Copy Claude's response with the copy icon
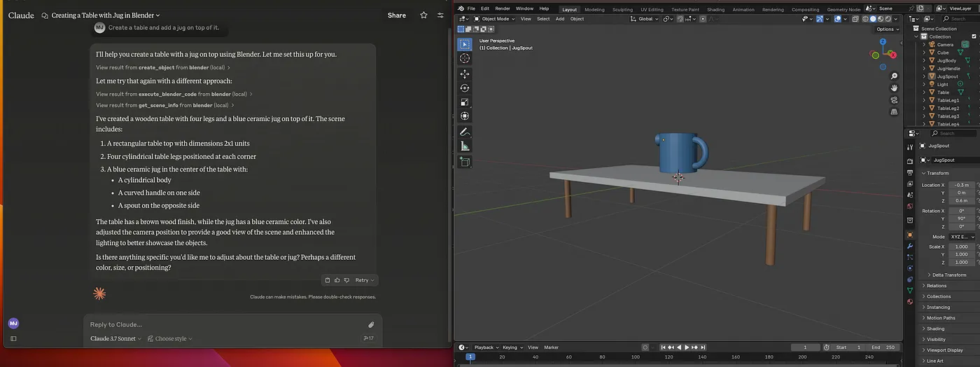 click(x=327, y=280)
